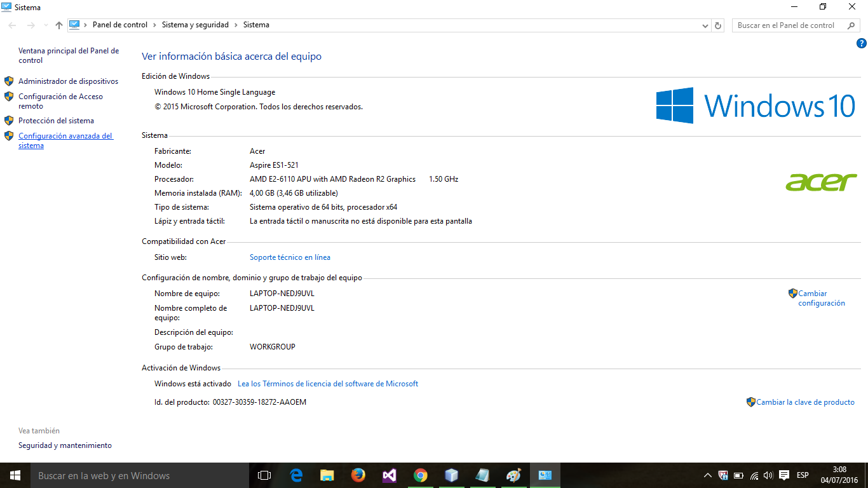This screenshot has height=488, width=868.
Task: Open Administrador de dispositivos
Action: 68,81
